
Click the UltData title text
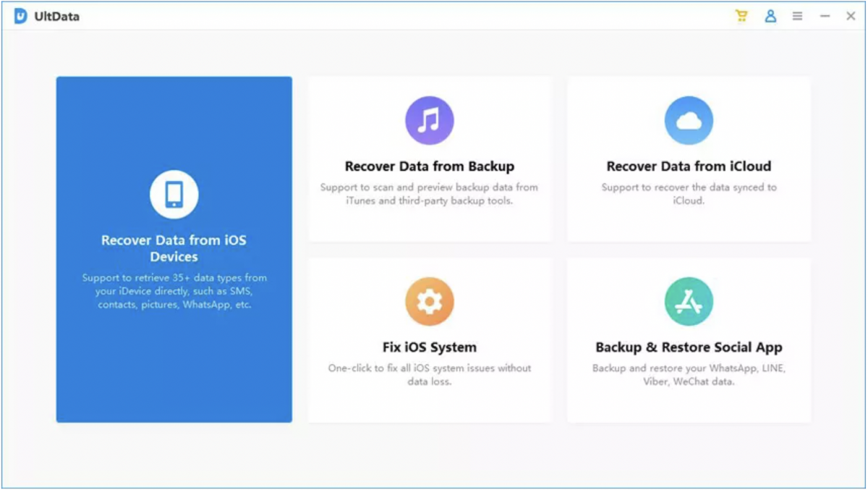pyautogui.click(x=56, y=17)
